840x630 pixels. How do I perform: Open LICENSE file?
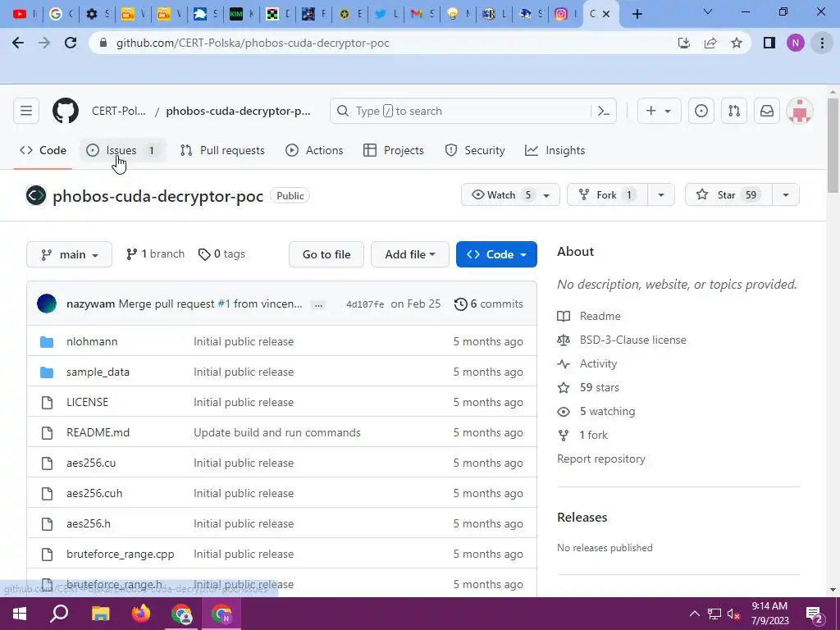pyautogui.click(x=87, y=402)
